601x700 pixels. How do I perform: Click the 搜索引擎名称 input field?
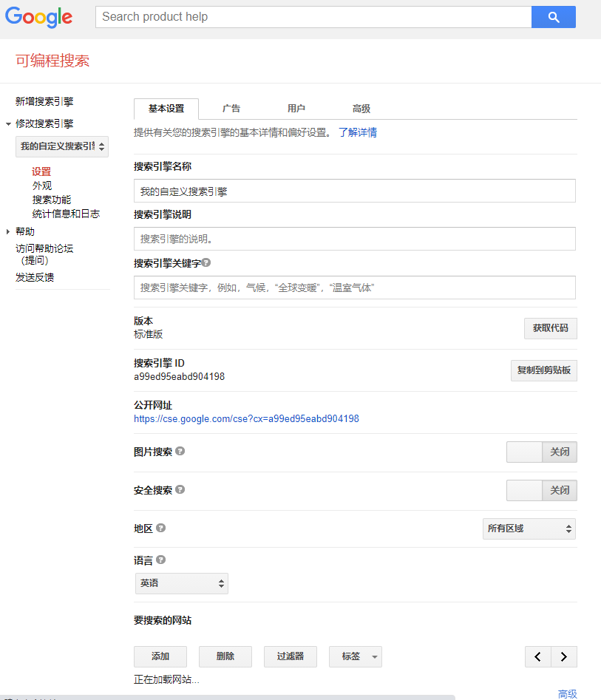pos(355,191)
